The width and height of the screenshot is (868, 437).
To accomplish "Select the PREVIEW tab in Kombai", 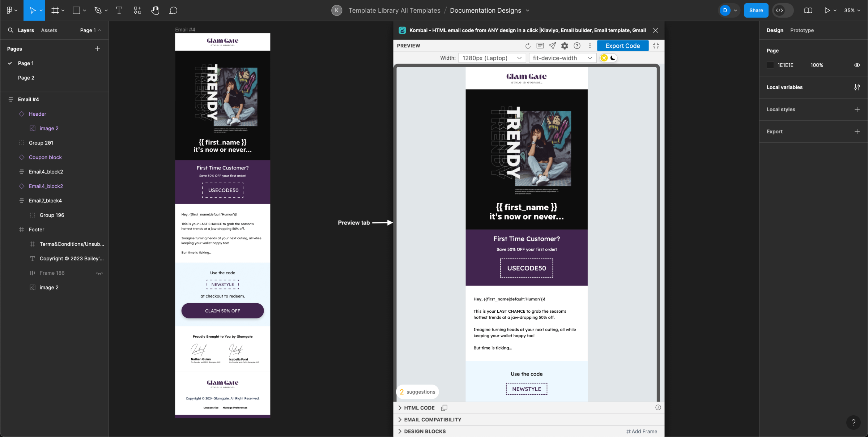I will (x=409, y=46).
